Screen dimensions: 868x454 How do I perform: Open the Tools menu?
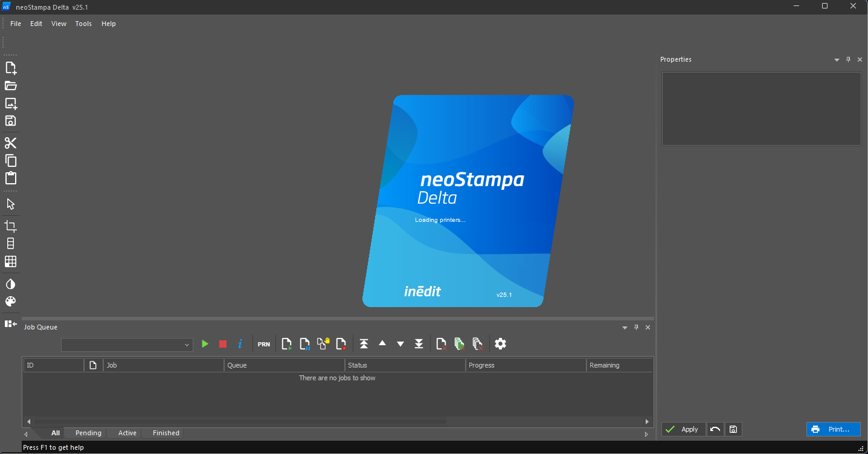[83, 24]
